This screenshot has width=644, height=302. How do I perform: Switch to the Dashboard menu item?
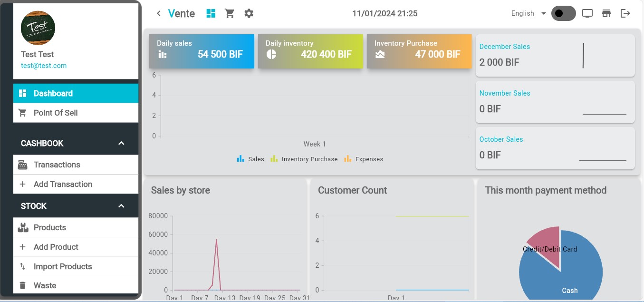(x=53, y=93)
